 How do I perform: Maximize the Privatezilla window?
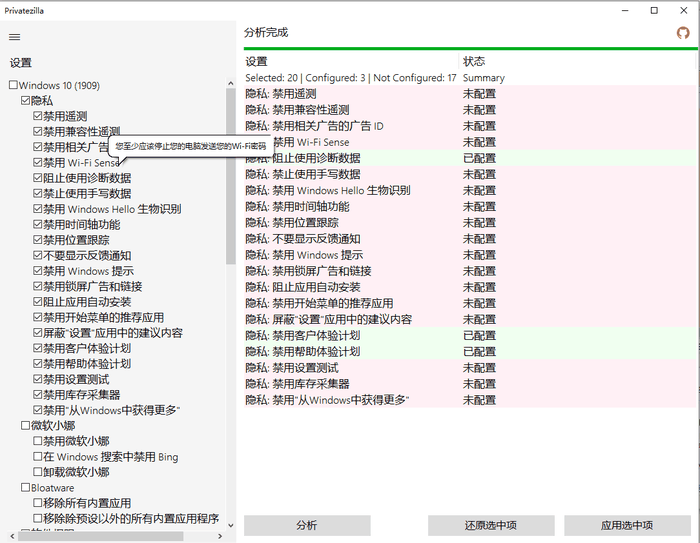(x=654, y=10)
